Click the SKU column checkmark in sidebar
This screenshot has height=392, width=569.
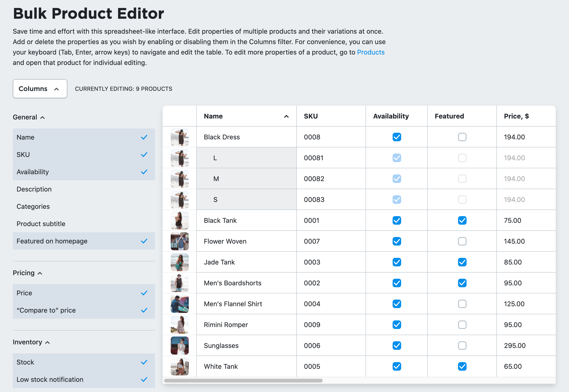pos(144,155)
